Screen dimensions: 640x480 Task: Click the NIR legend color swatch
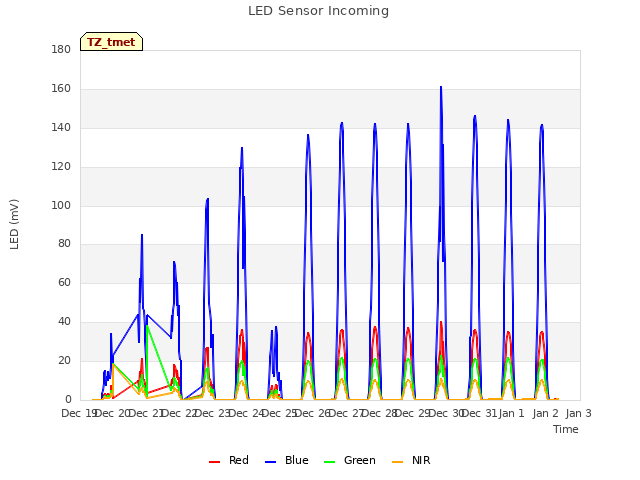tap(398, 462)
